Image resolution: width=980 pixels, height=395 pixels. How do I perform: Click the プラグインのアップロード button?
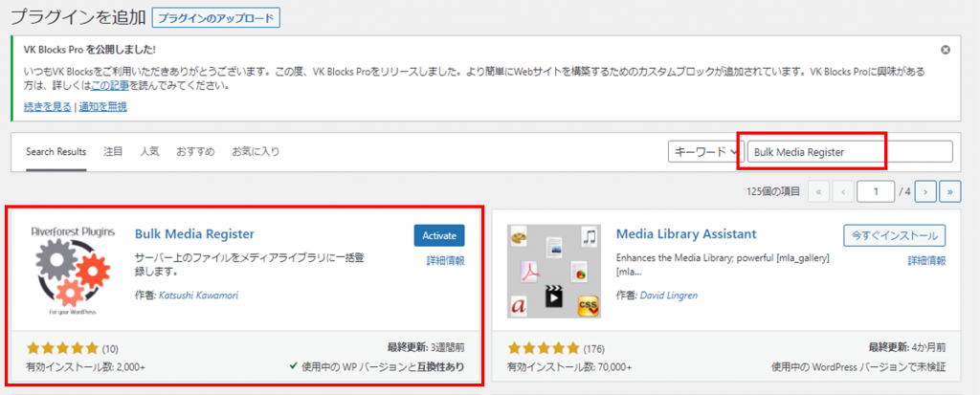pyautogui.click(x=216, y=17)
